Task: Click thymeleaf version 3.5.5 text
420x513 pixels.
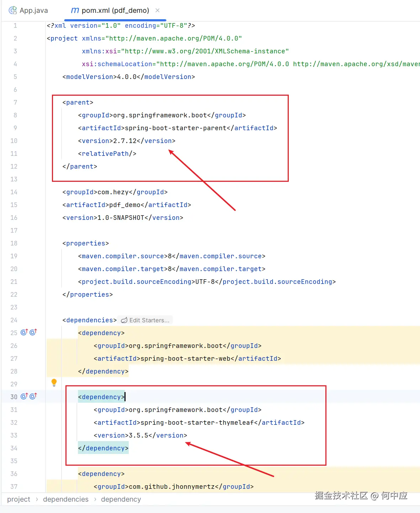Action: pyautogui.click(x=138, y=435)
